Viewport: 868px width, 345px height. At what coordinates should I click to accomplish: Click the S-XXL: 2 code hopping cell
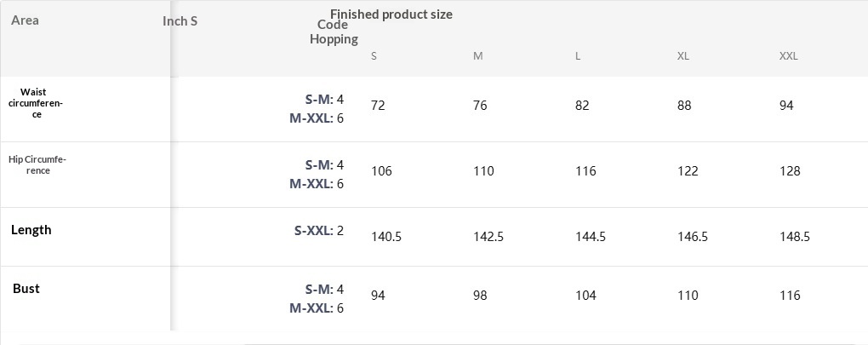coord(319,230)
